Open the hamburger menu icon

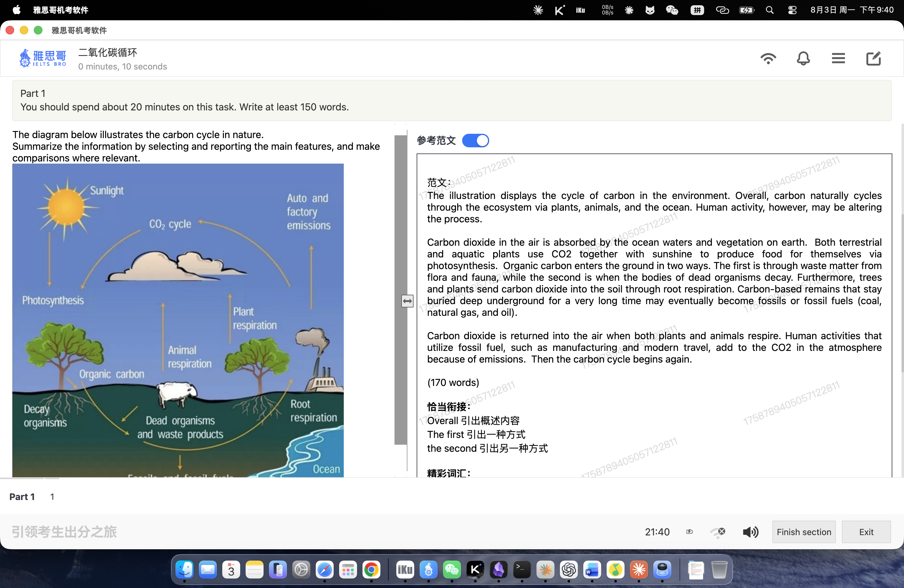pos(838,58)
